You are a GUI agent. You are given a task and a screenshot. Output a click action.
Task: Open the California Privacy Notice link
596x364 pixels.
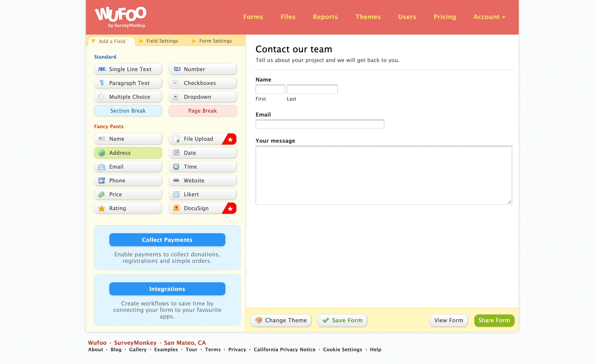[x=284, y=350]
